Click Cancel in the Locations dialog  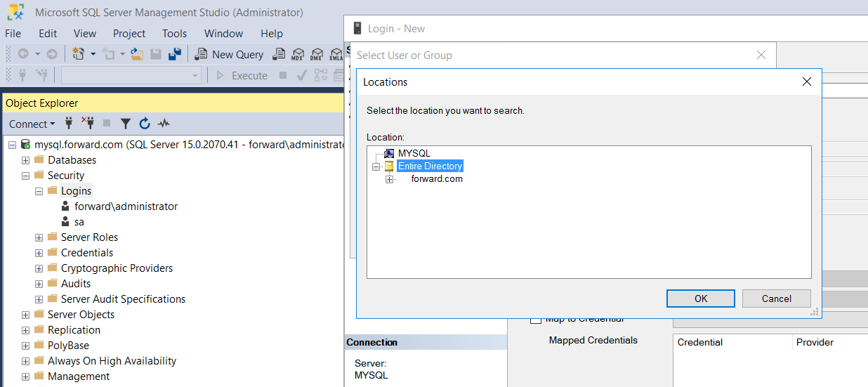pos(777,299)
